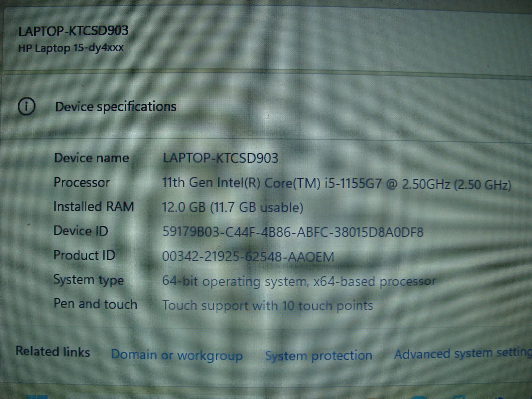Click the Installed RAM row label

pyautogui.click(x=94, y=206)
